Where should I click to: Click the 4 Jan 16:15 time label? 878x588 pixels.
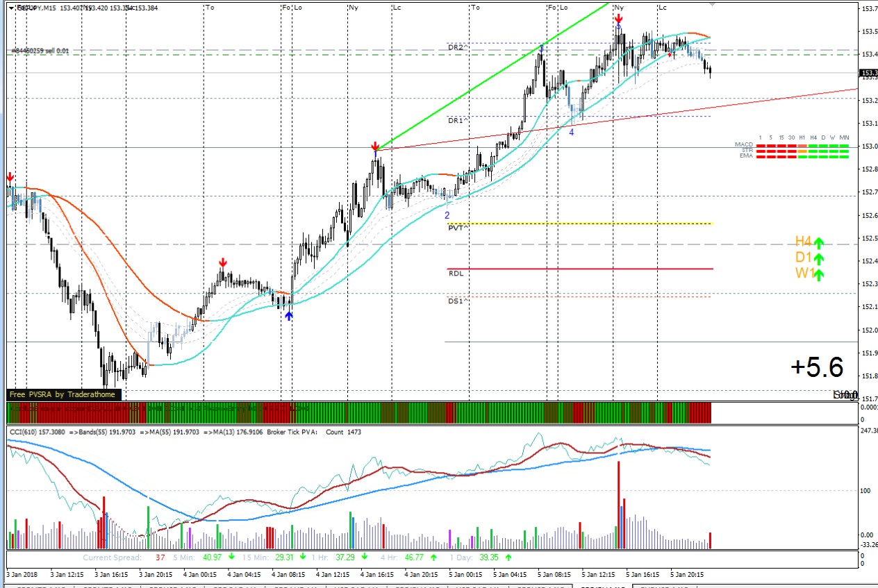pyautogui.click(x=379, y=575)
